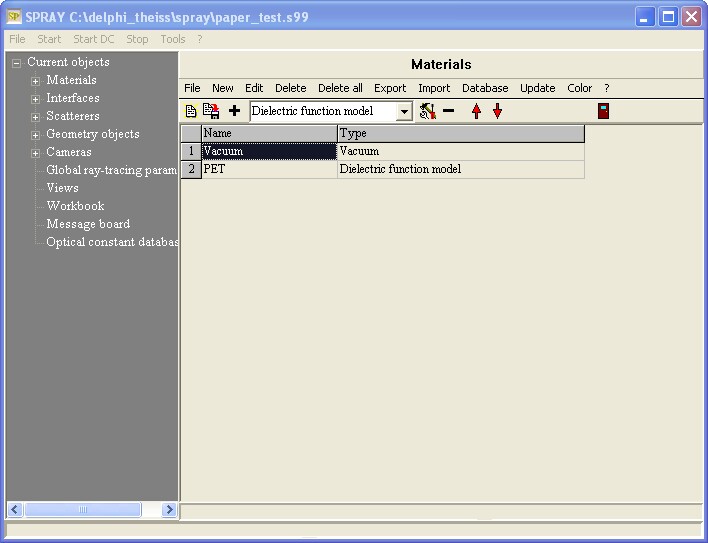The image size is (708, 543).
Task: Open the material type dropdown
Action: pyautogui.click(x=404, y=112)
